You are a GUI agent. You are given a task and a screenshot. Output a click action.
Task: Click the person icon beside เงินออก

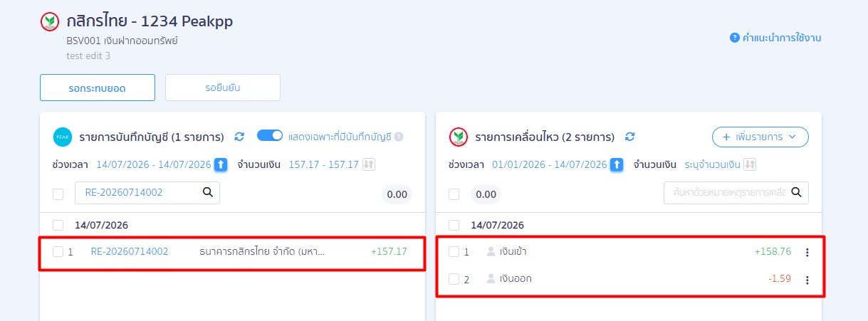tap(491, 278)
